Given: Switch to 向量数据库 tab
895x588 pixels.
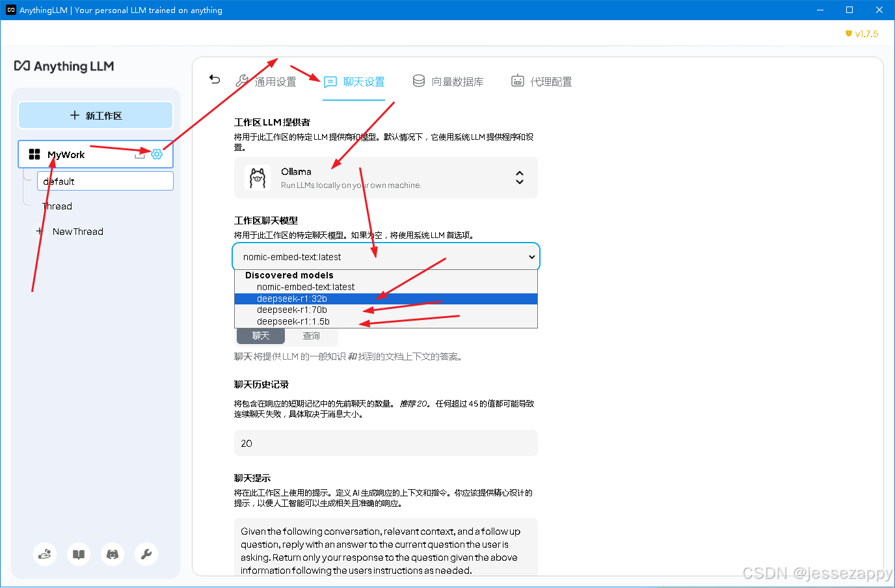Looking at the screenshot, I should coord(449,81).
